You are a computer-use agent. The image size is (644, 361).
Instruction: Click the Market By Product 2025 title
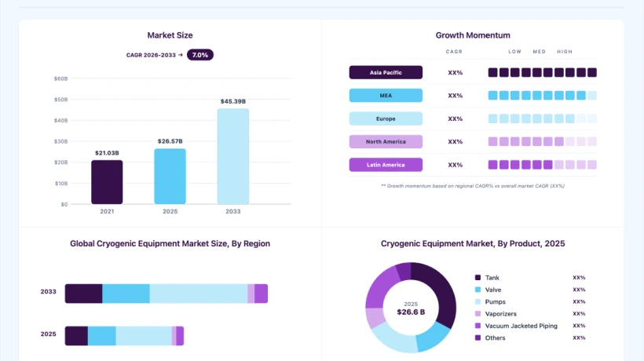tap(473, 243)
